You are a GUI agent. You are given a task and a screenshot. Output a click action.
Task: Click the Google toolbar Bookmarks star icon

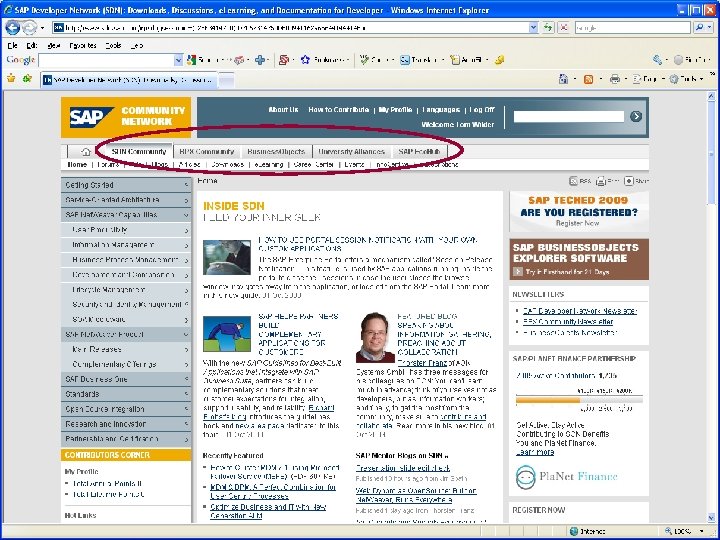click(x=305, y=60)
